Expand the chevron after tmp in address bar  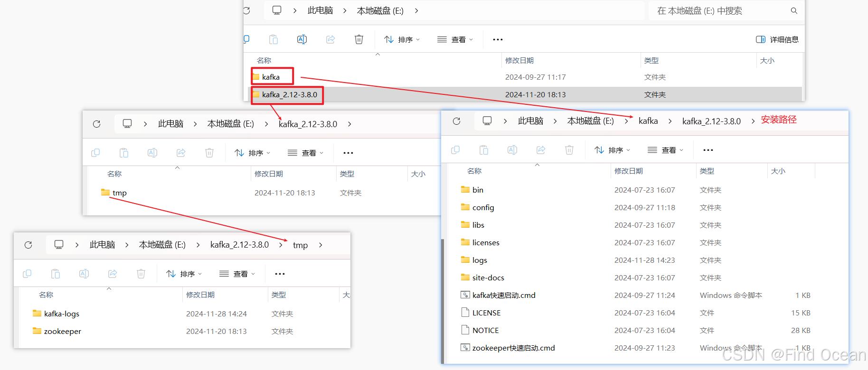[321, 245]
